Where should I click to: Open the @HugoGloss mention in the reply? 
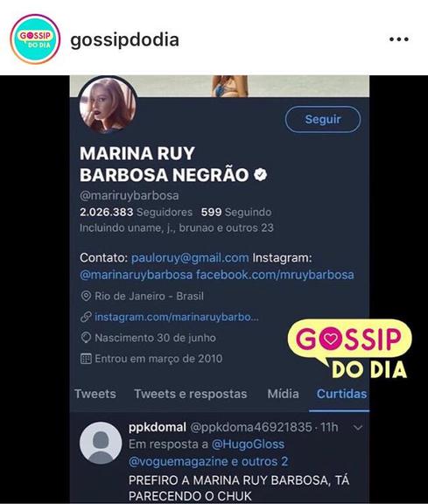[x=248, y=444]
